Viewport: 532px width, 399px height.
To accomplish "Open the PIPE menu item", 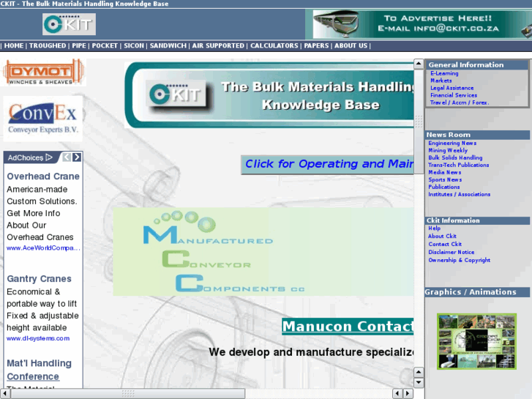I will click(79, 45).
